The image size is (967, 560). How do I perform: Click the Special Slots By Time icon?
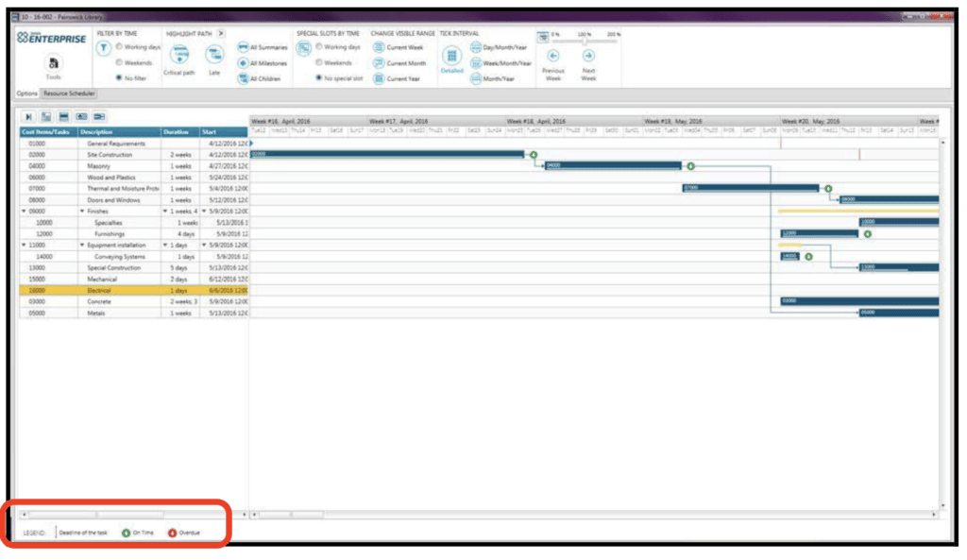coord(303,49)
